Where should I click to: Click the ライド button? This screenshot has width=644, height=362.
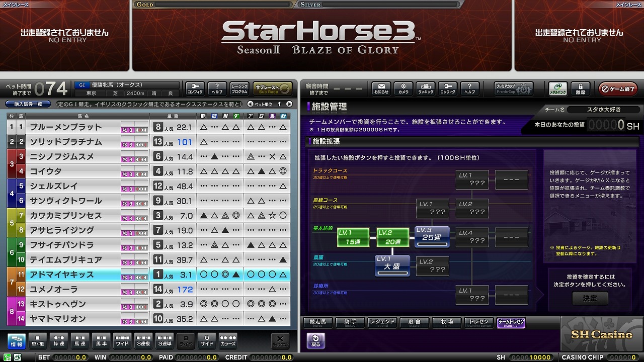186,341
